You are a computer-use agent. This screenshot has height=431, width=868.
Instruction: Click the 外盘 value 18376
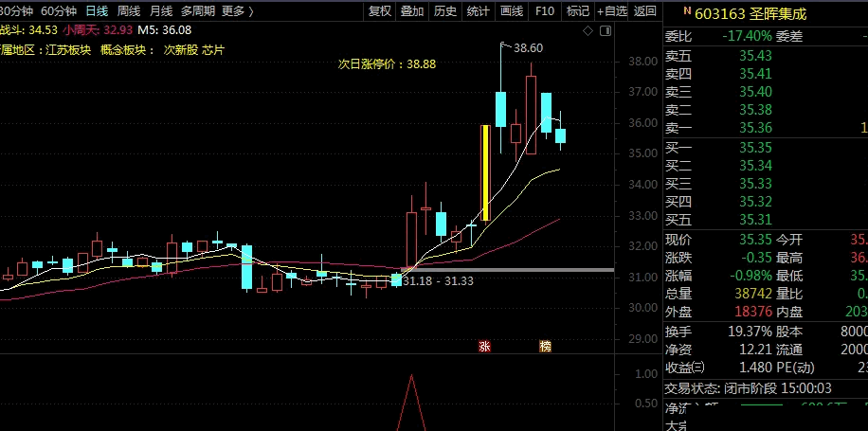pyautogui.click(x=753, y=312)
